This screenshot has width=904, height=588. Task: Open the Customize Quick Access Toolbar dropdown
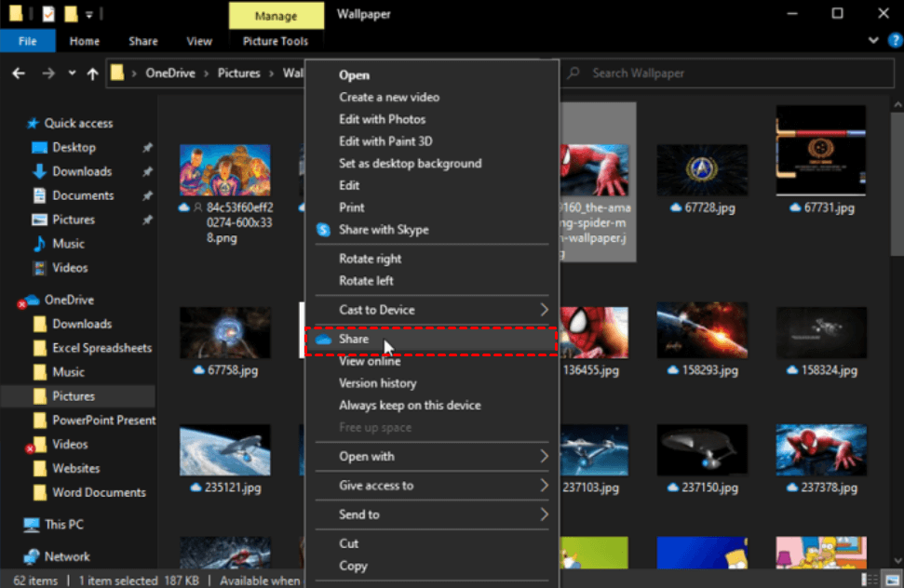click(88, 15)
